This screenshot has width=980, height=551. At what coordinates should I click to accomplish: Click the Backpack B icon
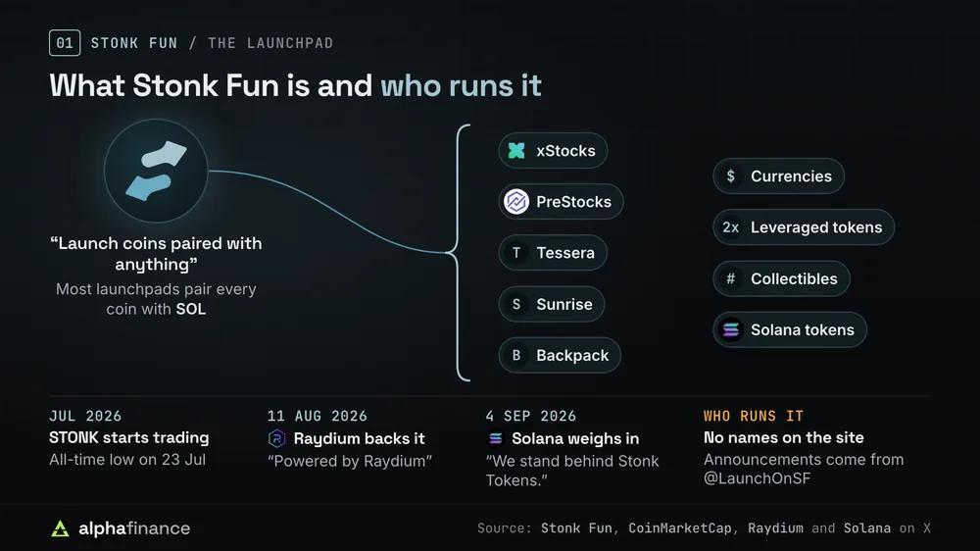(516, 355)
